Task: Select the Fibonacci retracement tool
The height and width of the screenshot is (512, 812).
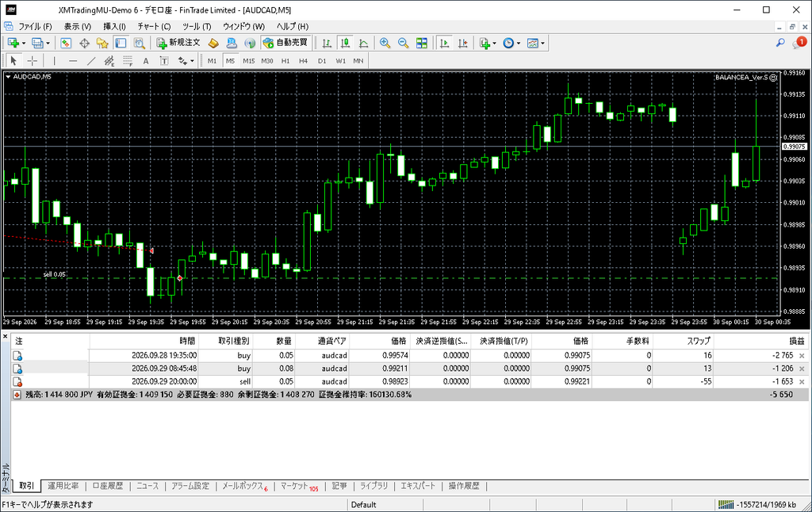Action: tap(128, 60)
